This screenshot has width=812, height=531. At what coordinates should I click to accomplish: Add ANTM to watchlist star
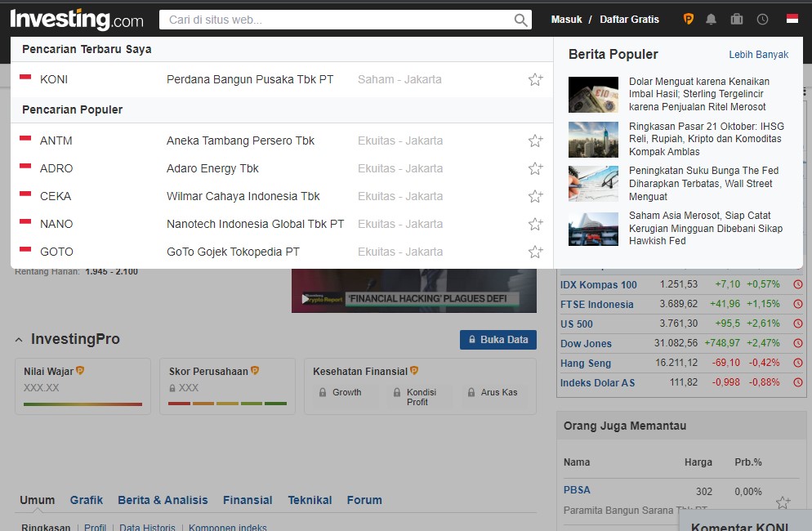coord(535,141)
